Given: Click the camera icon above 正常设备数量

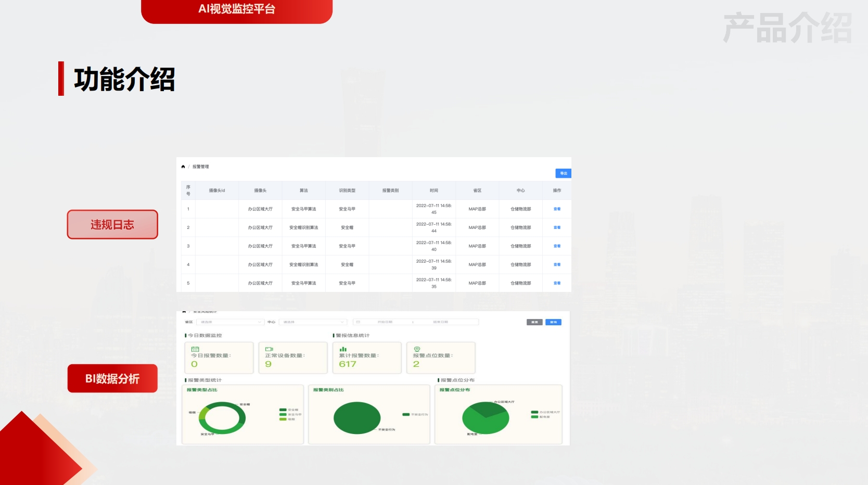Looking at the screenshot, I should 269,349.
